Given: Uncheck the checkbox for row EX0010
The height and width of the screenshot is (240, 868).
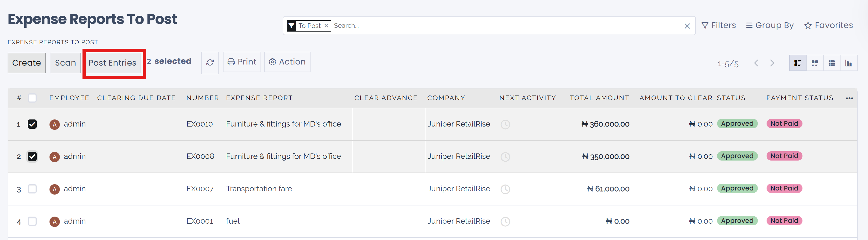Looking at the screenshot, I should [32, 124].
